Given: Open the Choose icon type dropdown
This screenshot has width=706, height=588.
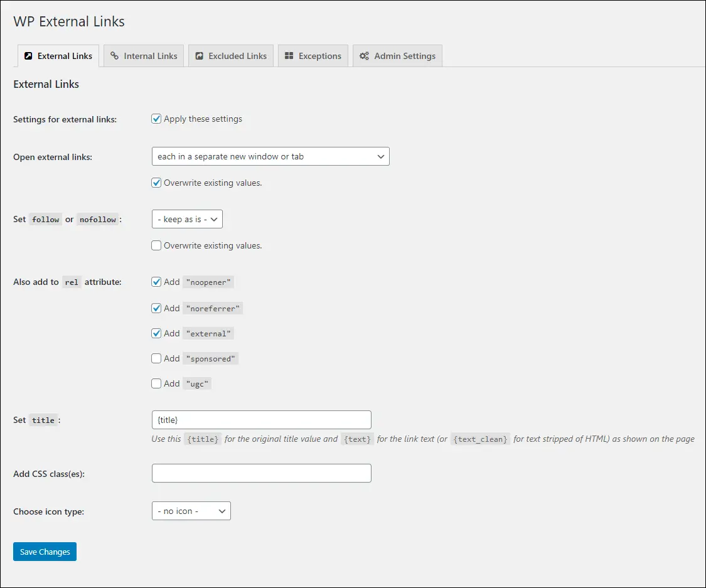Looking at the screenshot, I should click(x=191, y=511).
